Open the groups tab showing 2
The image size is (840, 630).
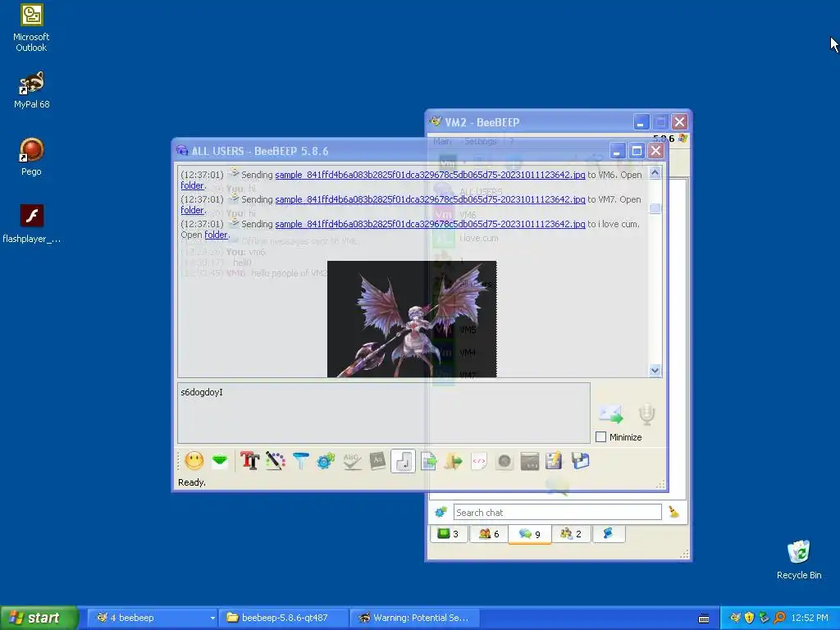click(x=571, y=533)
